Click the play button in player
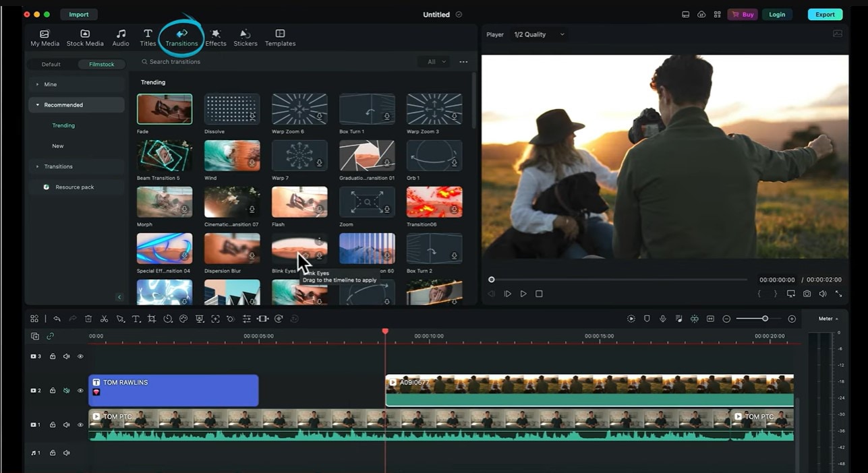The width and height of the screenshot is (868, 473). (x=523, y=294)
